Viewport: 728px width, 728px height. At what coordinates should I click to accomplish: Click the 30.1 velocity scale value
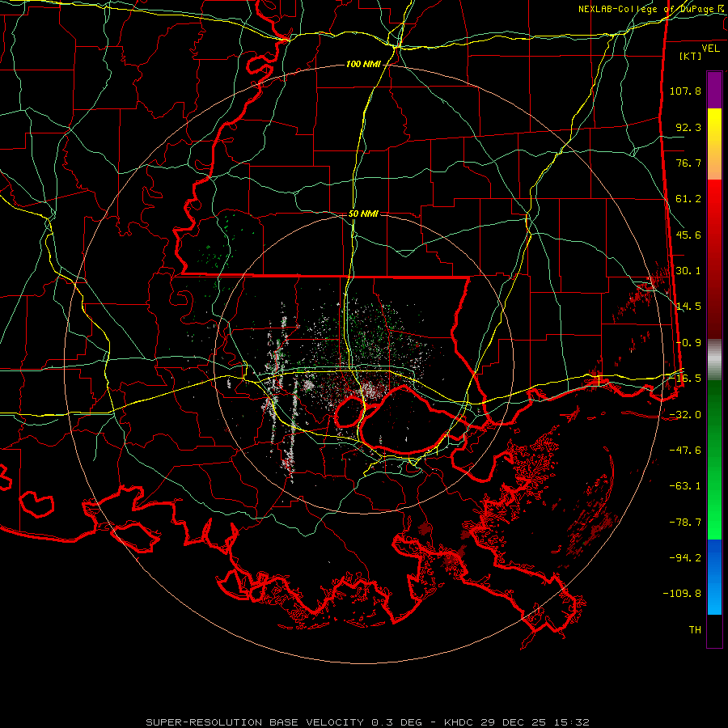tap(688, 271)
